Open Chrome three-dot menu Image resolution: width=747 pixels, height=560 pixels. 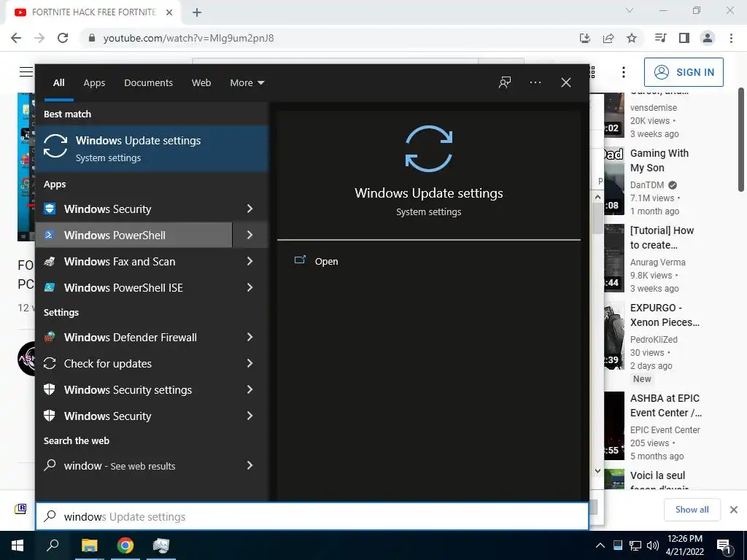tap(731, 38)
